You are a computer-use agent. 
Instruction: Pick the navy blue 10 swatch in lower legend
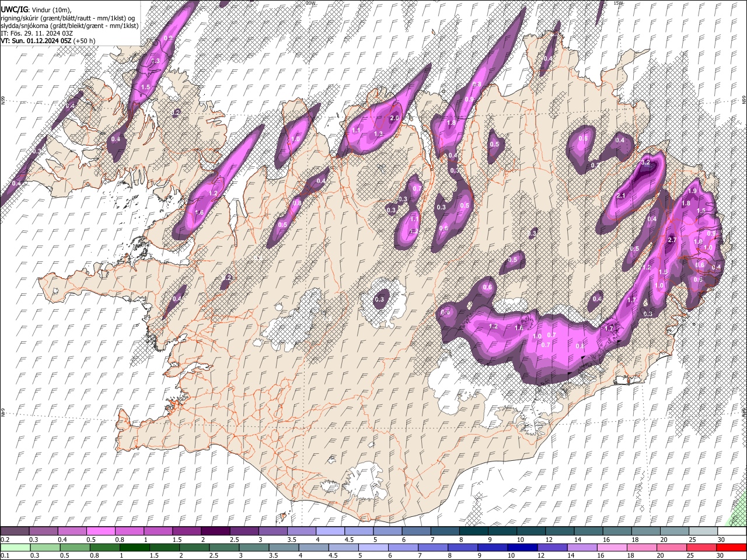click(x=522, y=547)
